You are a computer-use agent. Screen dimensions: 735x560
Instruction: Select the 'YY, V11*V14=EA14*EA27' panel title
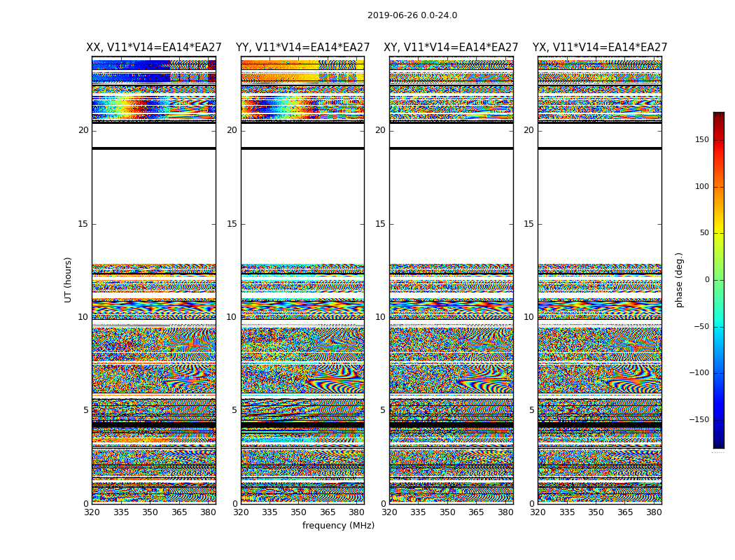303,48
